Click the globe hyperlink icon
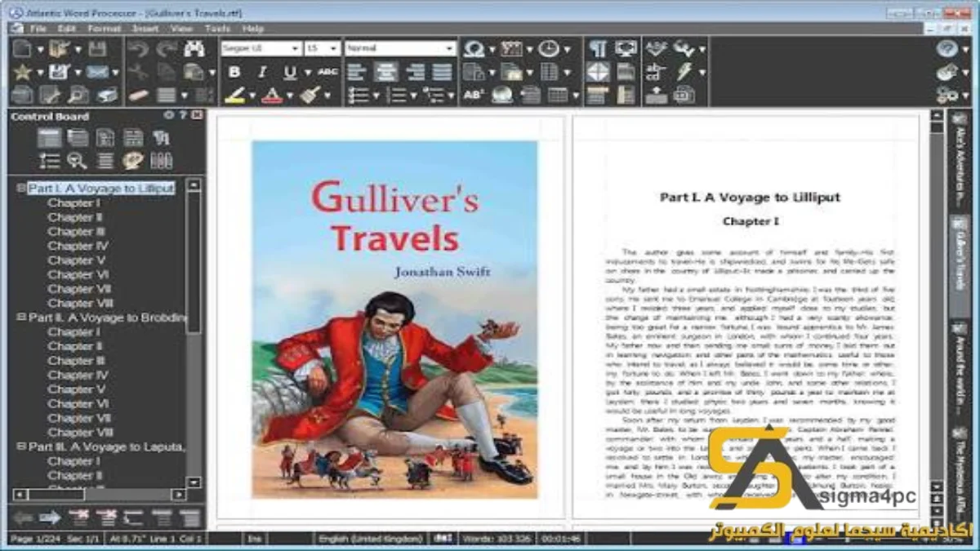 (x=502, y=95)
